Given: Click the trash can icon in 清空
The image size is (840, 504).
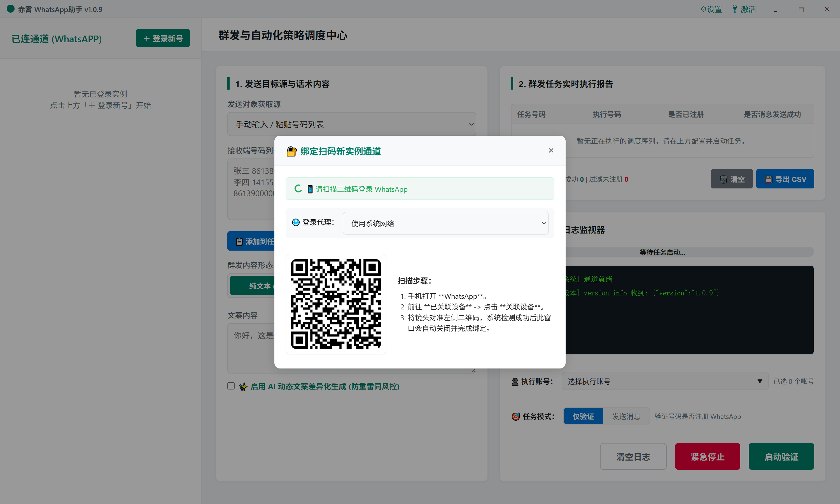Looking at the screenshot, I should 724,179.
